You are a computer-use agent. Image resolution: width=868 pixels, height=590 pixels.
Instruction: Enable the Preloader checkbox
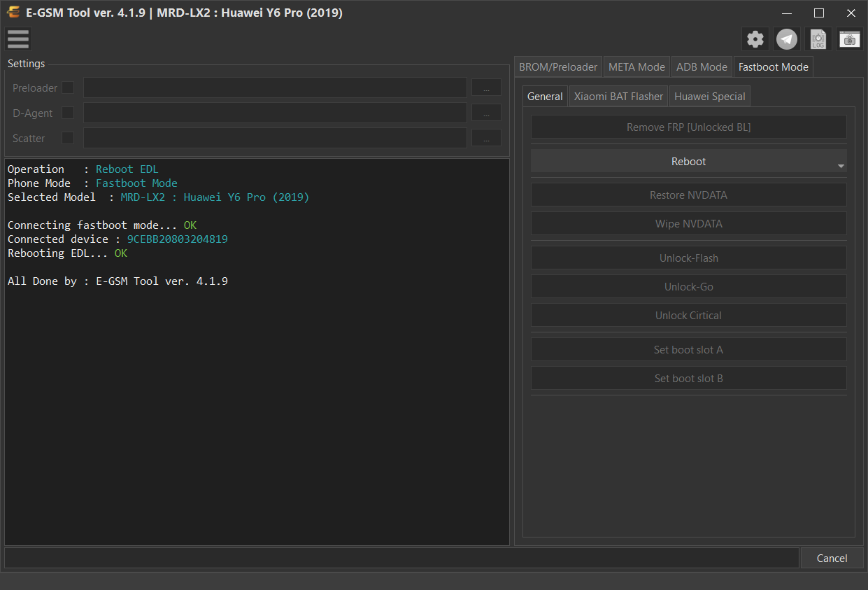pyautogui.click(x=68, y=87)
